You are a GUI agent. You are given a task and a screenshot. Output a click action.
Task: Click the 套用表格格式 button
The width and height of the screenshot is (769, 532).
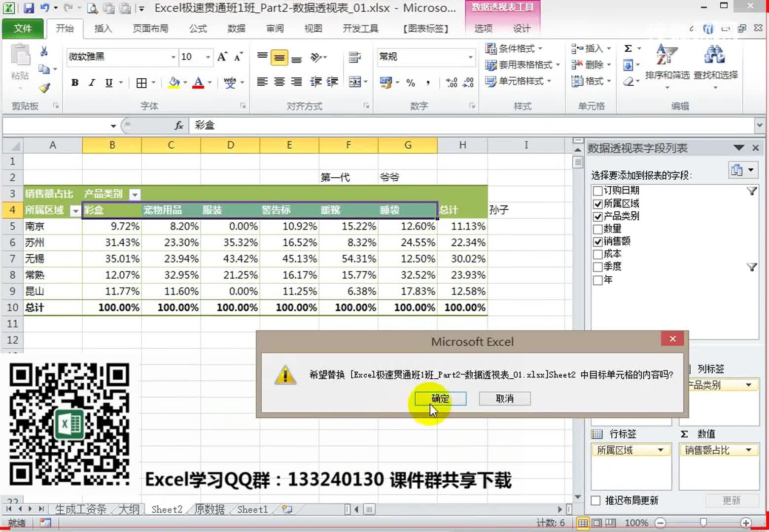click(523, 65)
